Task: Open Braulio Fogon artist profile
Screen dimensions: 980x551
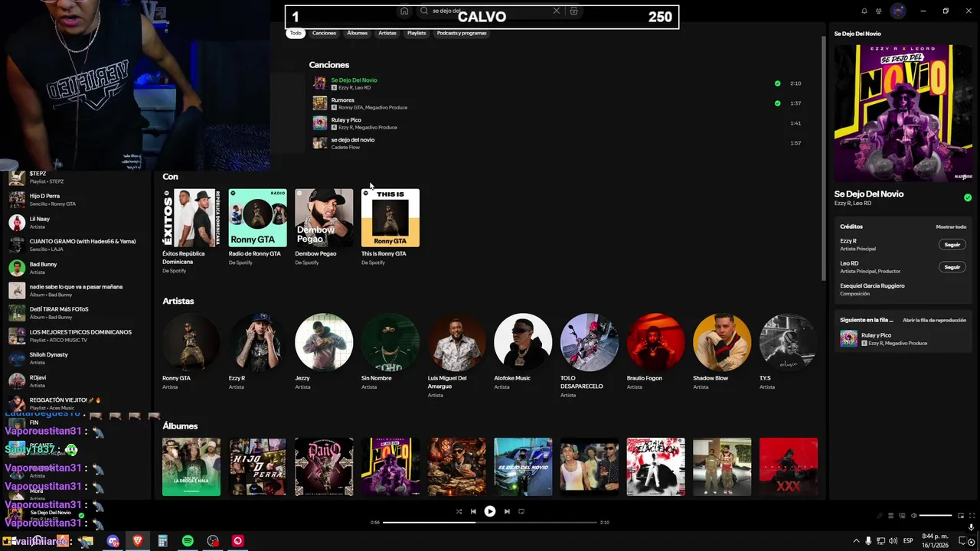Action: click(655, 352)
